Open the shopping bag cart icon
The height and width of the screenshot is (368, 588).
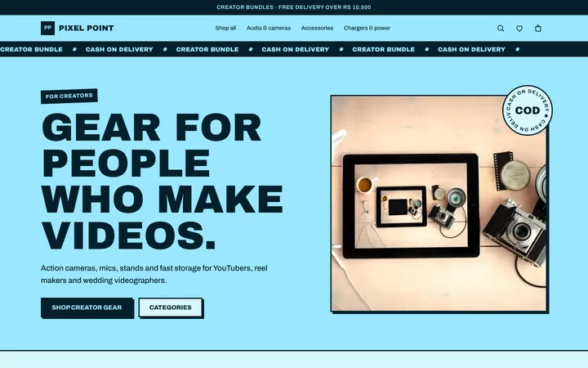click(537, 28)
